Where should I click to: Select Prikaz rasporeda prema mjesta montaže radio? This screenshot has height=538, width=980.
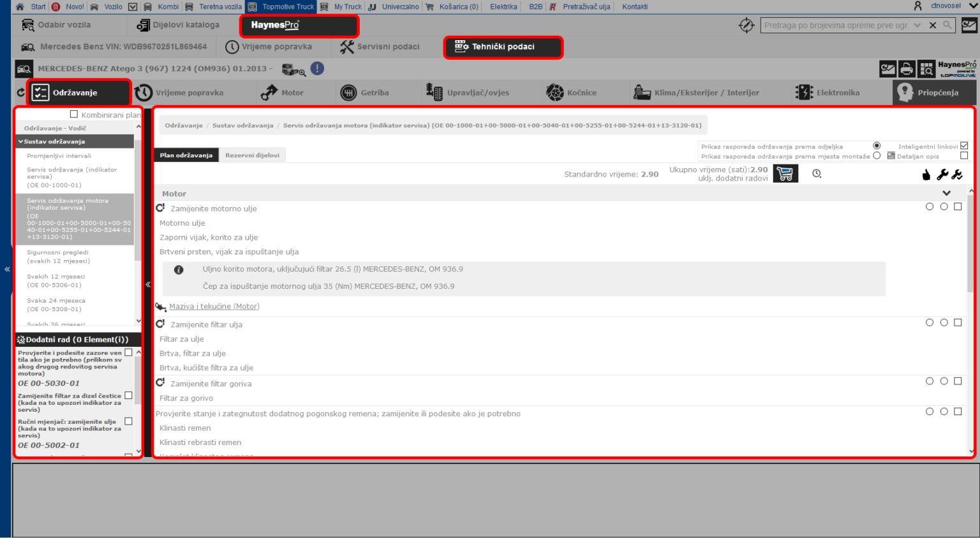(x=877, y=155)
